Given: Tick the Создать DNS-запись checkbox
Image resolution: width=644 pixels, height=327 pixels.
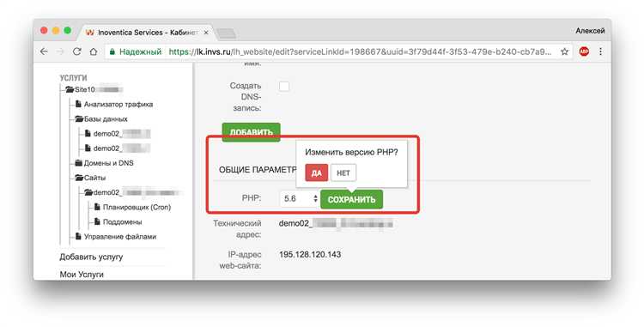Looking at the screenshot, I should click(x=284, y=86).
